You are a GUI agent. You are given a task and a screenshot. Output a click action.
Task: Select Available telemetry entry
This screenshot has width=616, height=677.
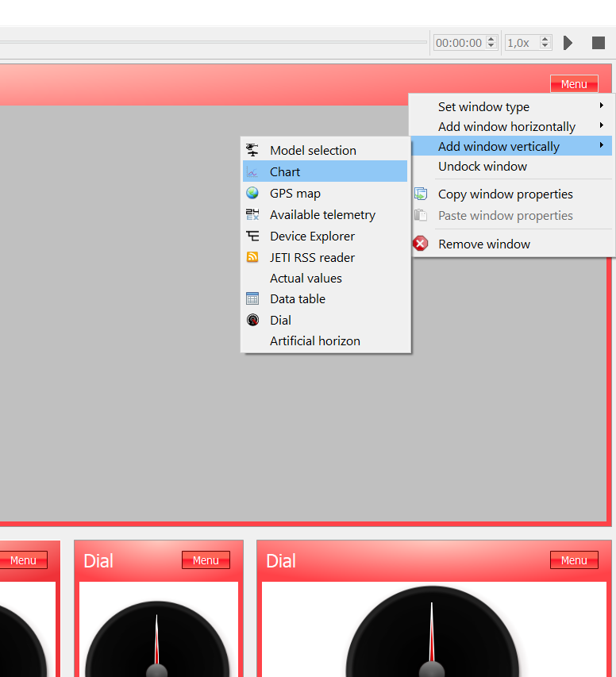325,214
